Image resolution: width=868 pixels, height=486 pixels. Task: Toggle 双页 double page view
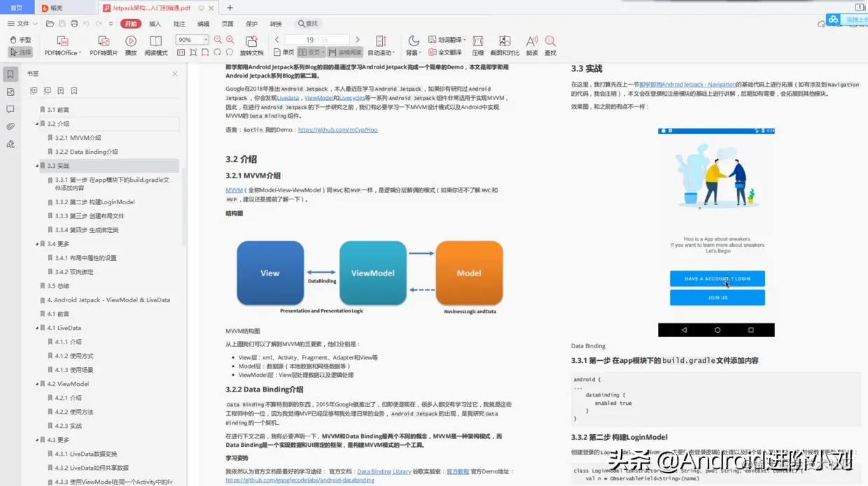[311, 52]
